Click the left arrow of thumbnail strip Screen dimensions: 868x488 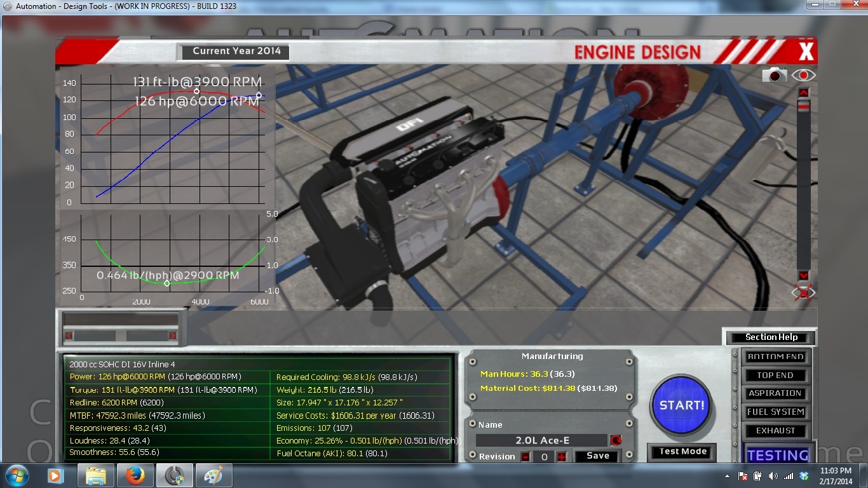pyautogui.click(x=69, y=335)
